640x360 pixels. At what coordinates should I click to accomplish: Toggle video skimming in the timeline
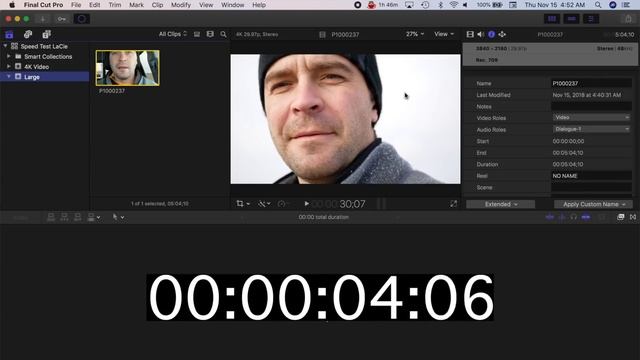coord(550,217)
